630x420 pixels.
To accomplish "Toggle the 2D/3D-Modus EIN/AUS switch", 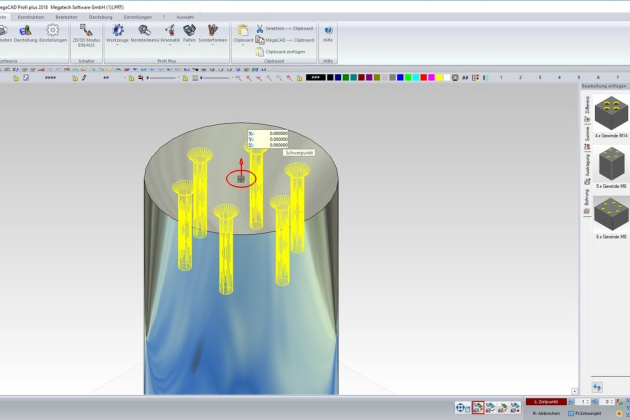I will point(86,34).
